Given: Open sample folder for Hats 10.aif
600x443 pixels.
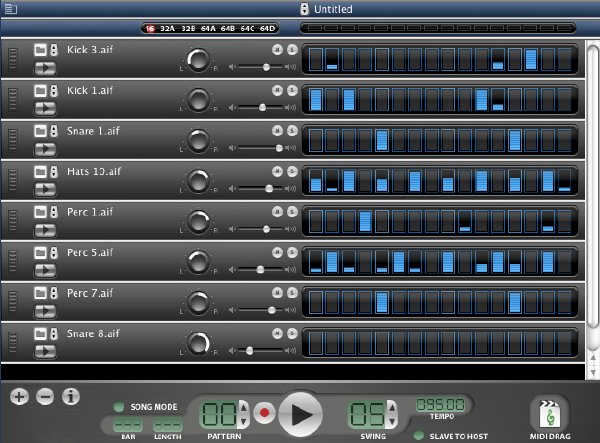Looking at the screenshot, I should [40, 171].
